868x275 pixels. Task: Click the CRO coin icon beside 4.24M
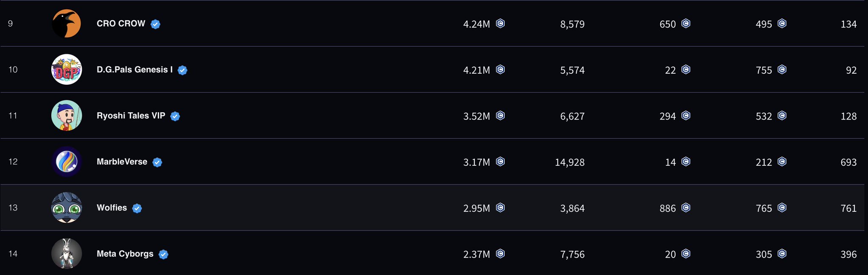point(500,24)
